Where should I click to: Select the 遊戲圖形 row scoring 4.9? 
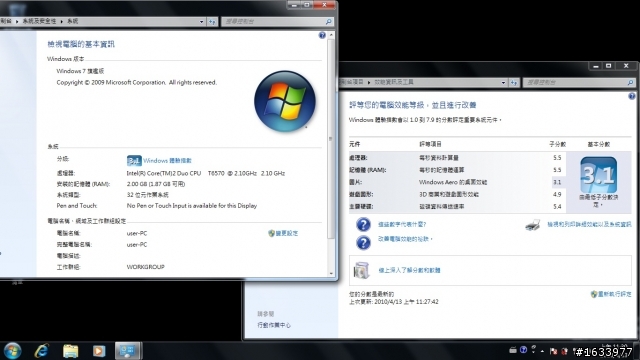click(457, 194)
